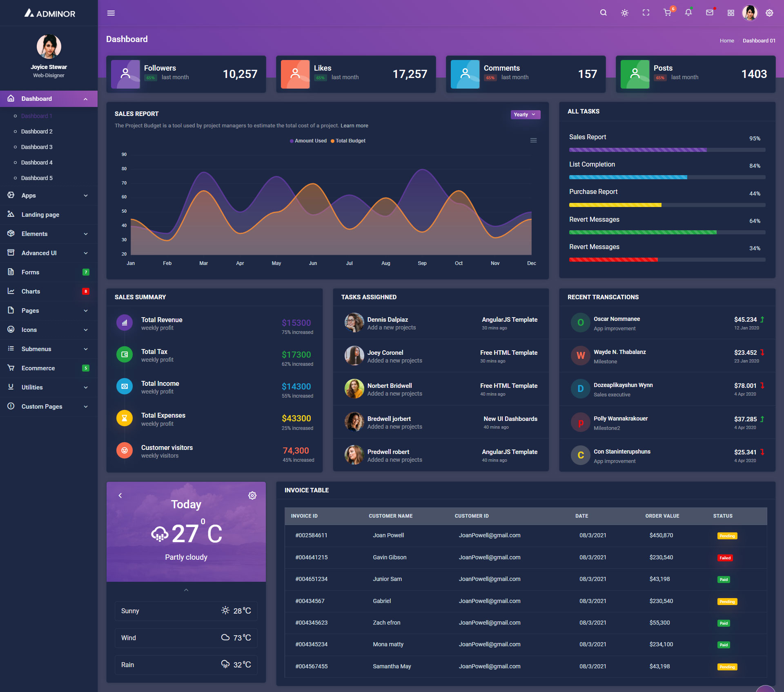This screenshot has height=692, width=784.
Task: Open the search icon in header
Action: coord(603,13)
